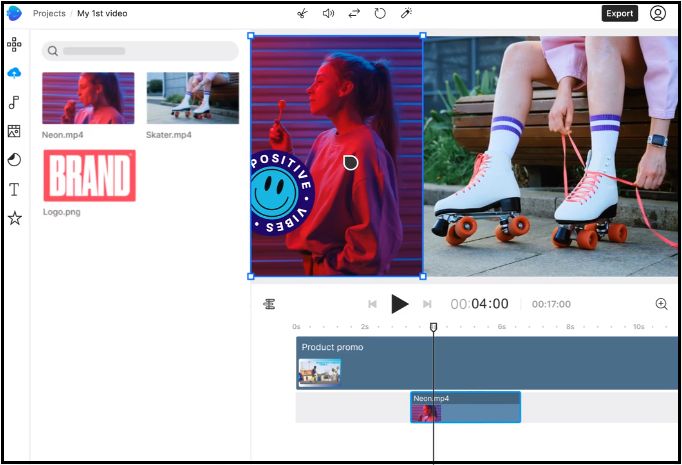Viewport: 682px width, 465px height.
Task: Select the scissors cut tool
Action: tap(302, 13)
